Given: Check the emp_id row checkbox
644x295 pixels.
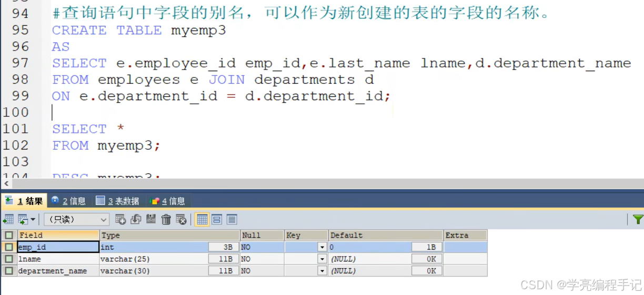Looking at the screenshot, I should pyautogui.click(x=9, y=247).
